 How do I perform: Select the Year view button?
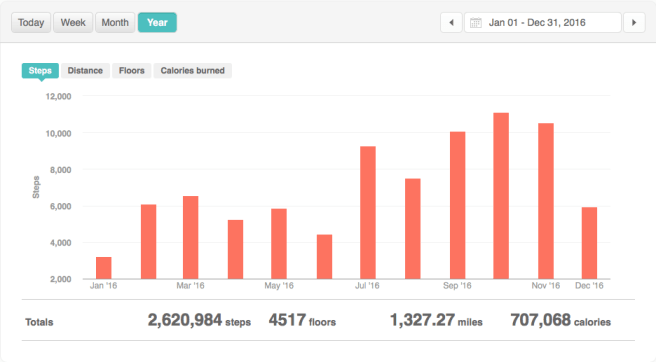(x=157, y=23)
